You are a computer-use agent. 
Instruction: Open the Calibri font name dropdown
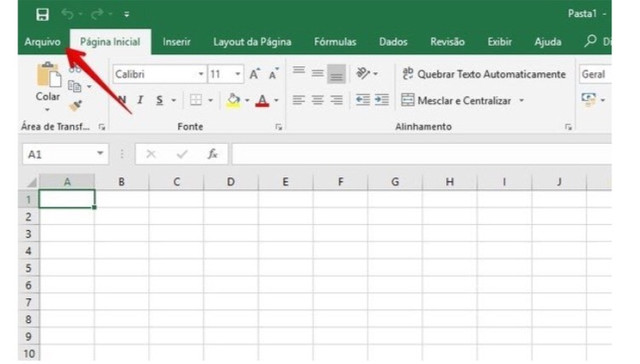[x=201, y=74]
